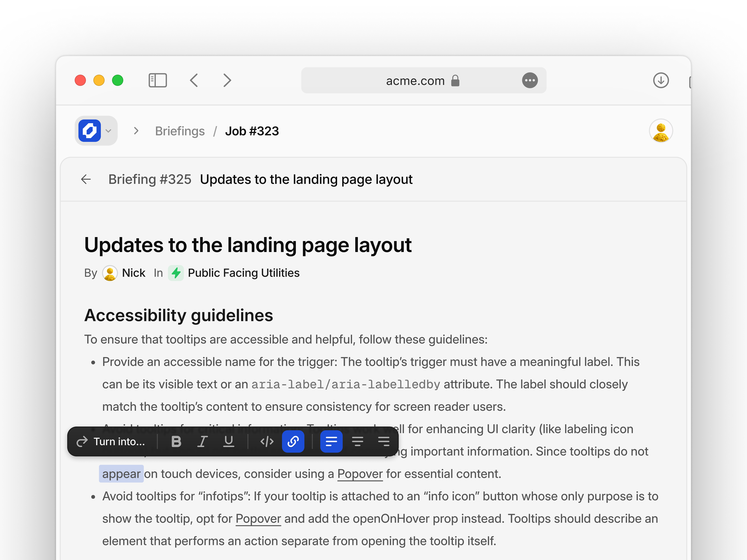Return using the left arrow beside Briefing #325
Screen dimensions: 747x560
tap(86, 179)
